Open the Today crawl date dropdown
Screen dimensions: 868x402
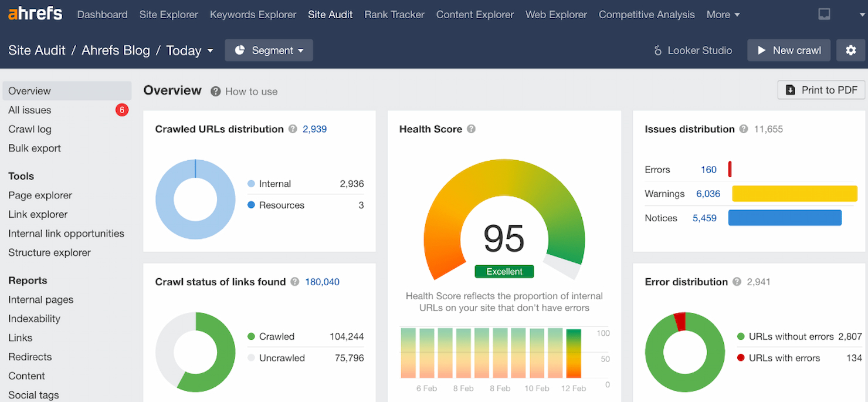pos(189,50)
